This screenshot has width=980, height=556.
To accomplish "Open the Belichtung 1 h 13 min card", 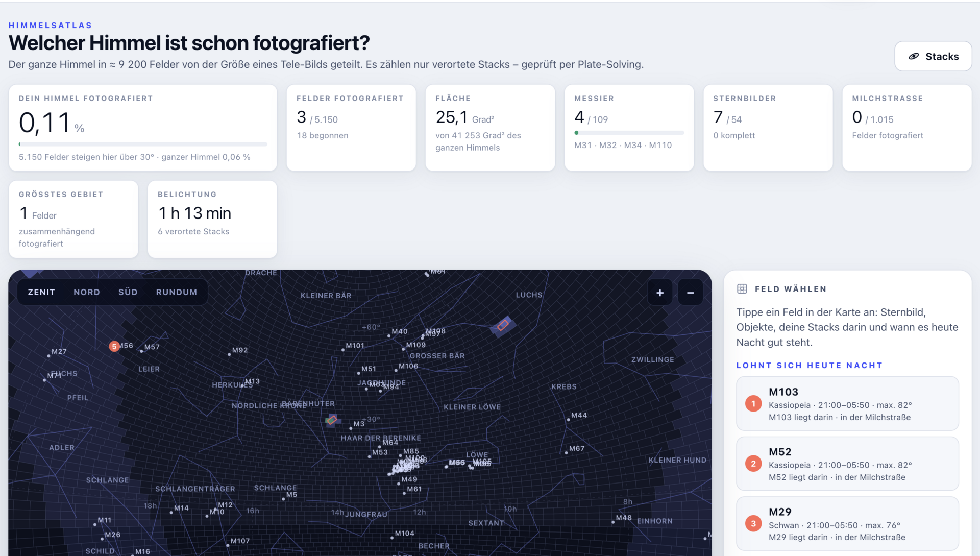I will click(212, 219).
